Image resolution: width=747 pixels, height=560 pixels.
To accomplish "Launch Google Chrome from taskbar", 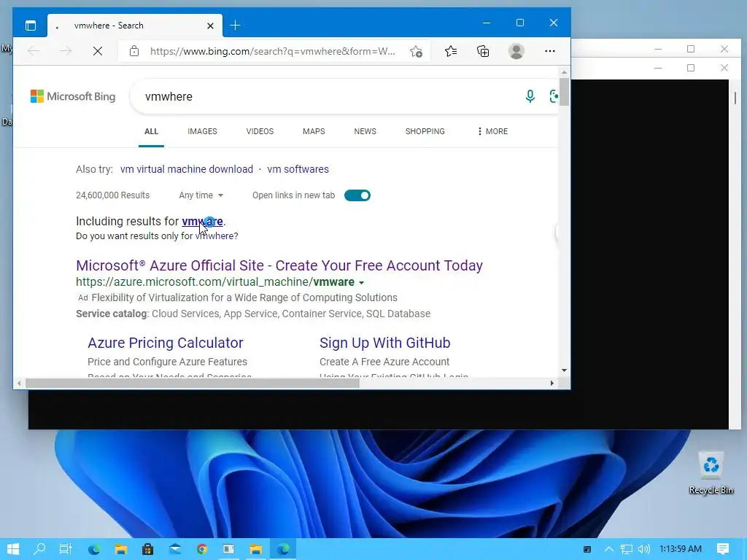I will (202, 549).
